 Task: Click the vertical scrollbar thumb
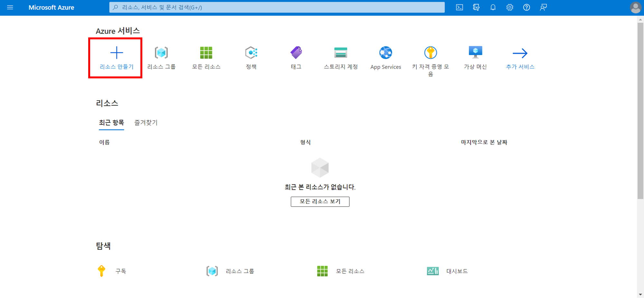[x=640, y=111]
